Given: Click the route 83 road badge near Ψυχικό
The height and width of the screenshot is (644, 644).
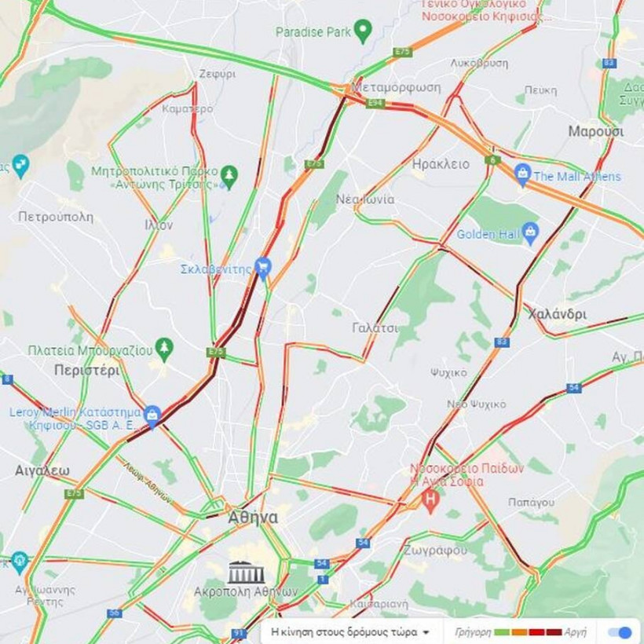Looking at the screenshot, I should pos(502,342).
